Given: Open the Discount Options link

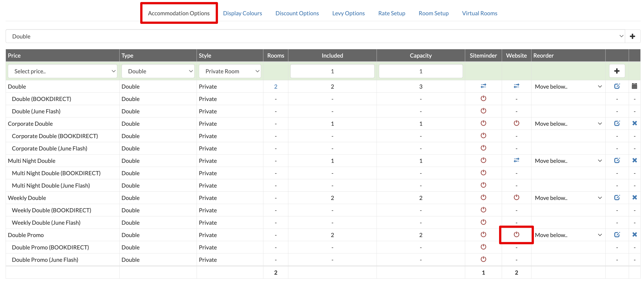Looking at the screenshot, I should (x=297, y=13).
